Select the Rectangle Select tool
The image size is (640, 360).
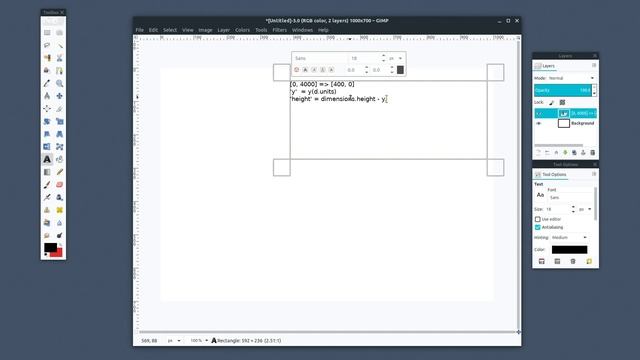tap(47, 33)
